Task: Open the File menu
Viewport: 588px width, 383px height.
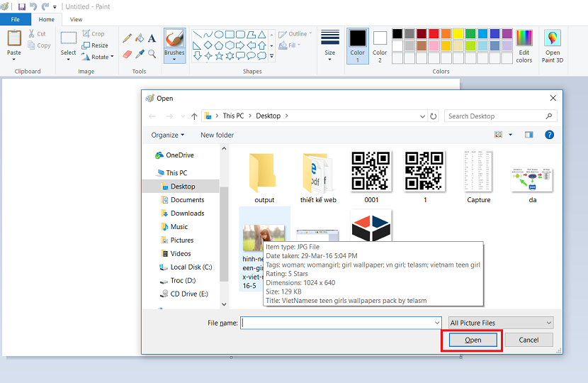Action: 16,20
